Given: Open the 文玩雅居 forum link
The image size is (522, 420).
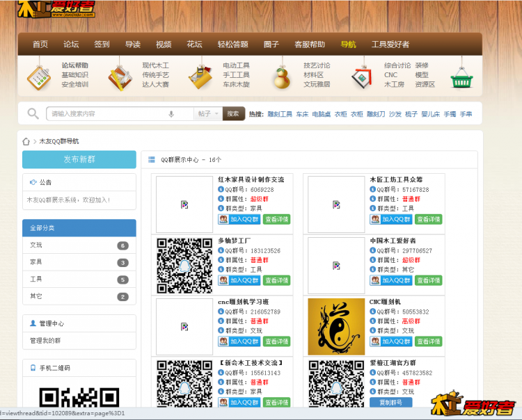Looking at the screenshot, I should (317, 84).
